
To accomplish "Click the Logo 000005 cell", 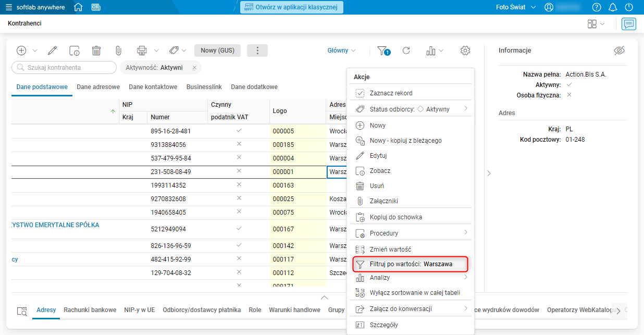I will [298, 131].
